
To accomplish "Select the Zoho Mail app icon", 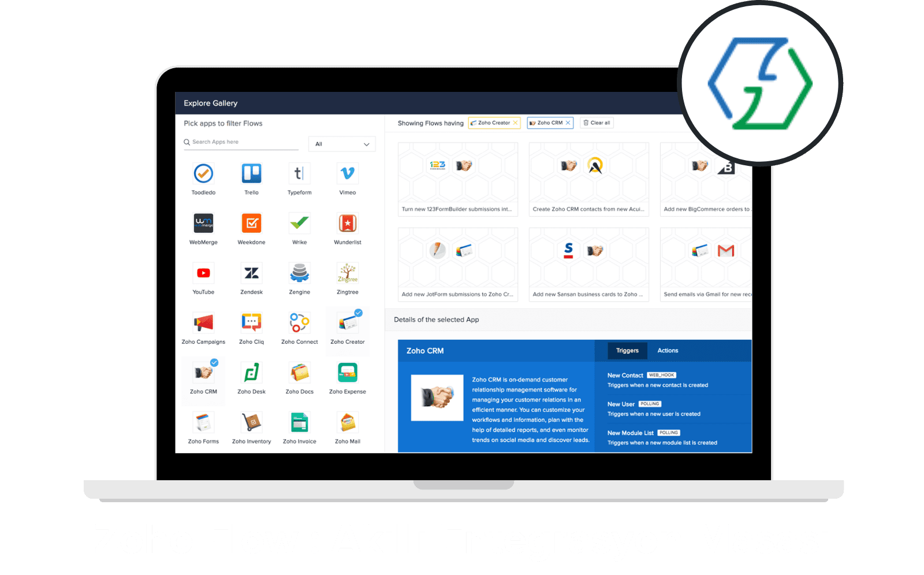I will pyautogui.click(x=348, y=422).
